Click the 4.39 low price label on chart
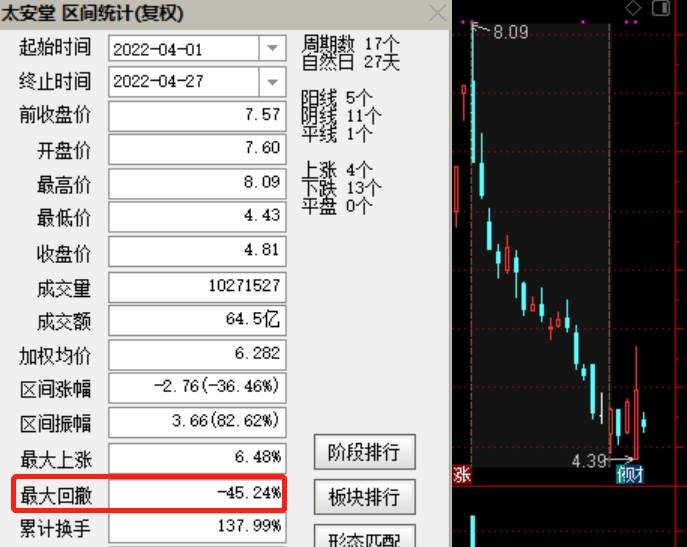 coord(589,461)
